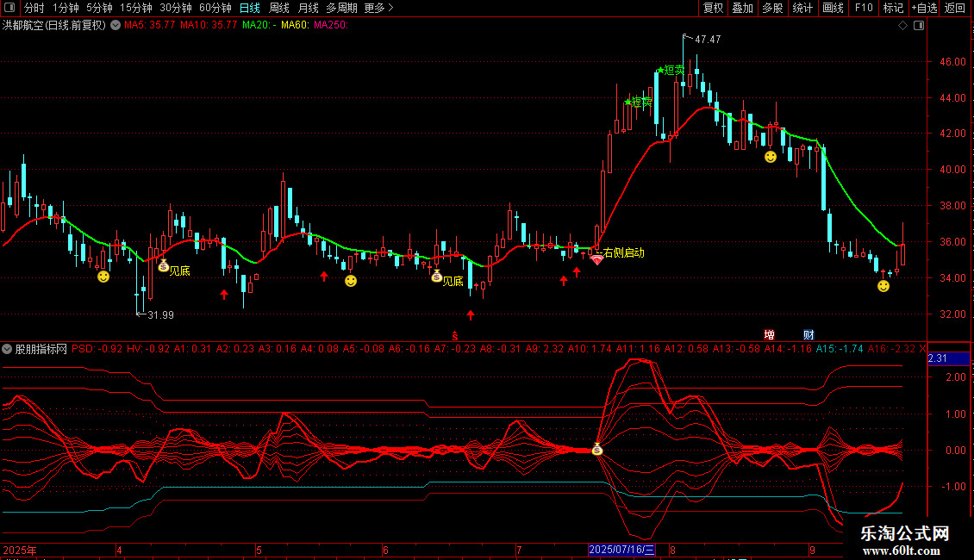Open the 多股 multi-stock view

tap(773, 8)
